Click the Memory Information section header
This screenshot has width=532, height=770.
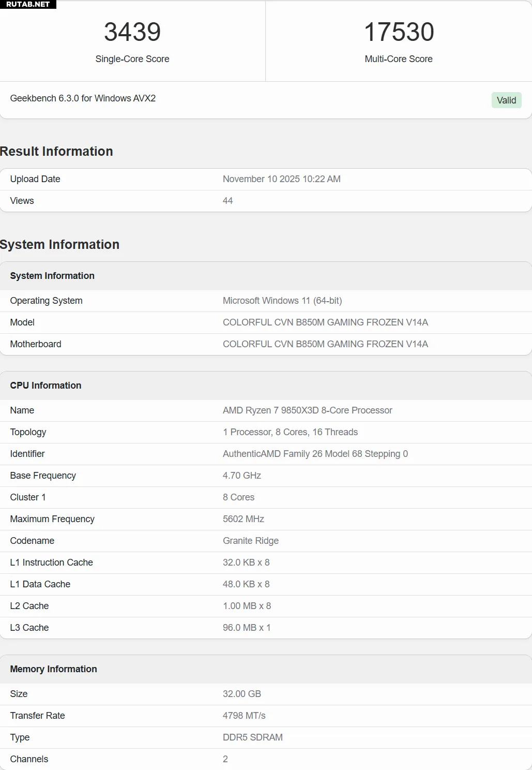(x=53, y=669)
